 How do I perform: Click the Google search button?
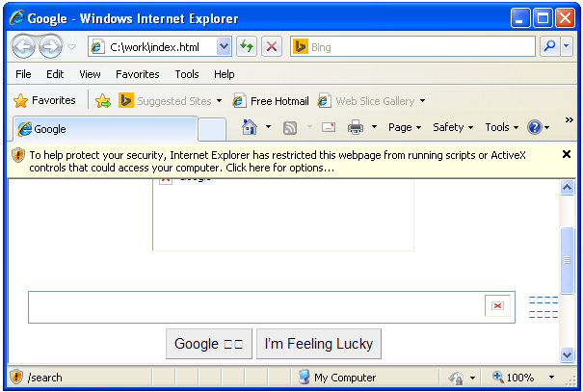pos(209,344)
